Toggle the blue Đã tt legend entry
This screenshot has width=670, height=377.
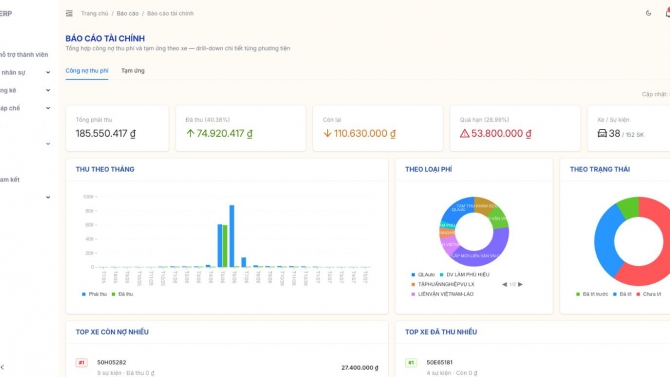(622, 294)
